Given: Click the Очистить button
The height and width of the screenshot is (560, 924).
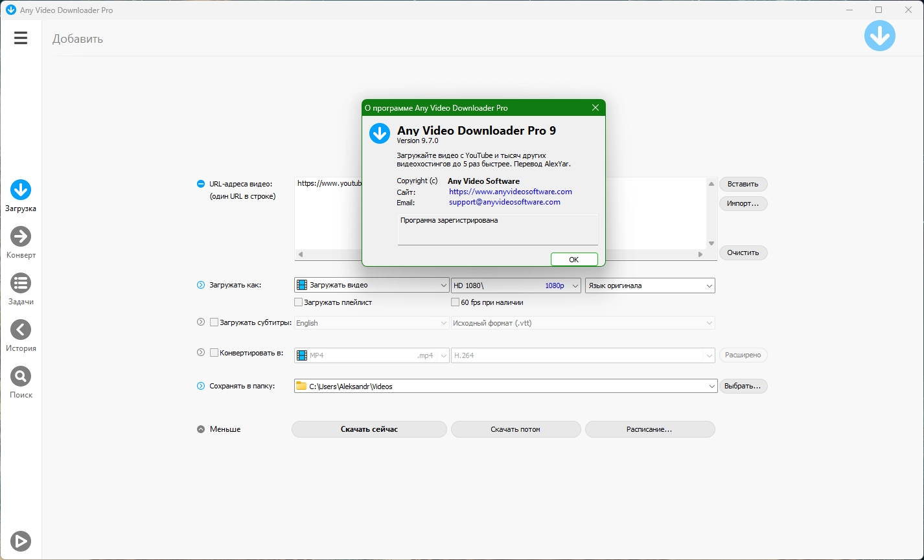Looking at the screenshot, I should point(743,252).
